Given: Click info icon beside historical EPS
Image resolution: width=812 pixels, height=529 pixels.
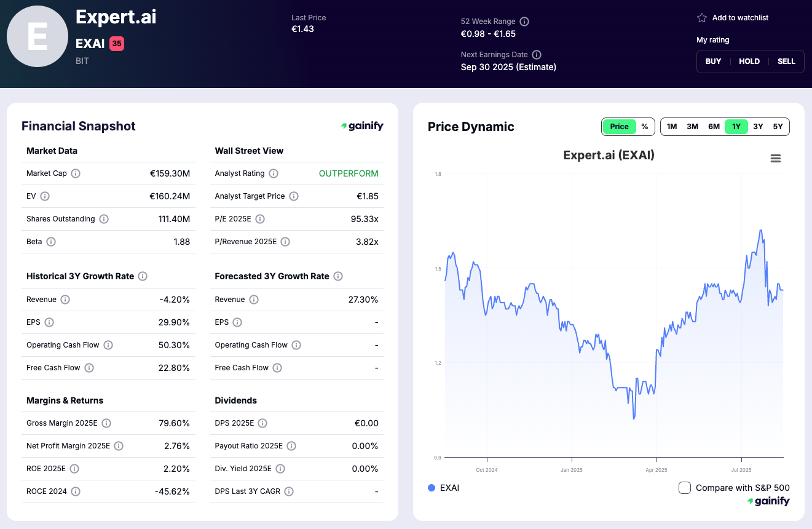Looking at the screenshot, I should coord(49,322).
